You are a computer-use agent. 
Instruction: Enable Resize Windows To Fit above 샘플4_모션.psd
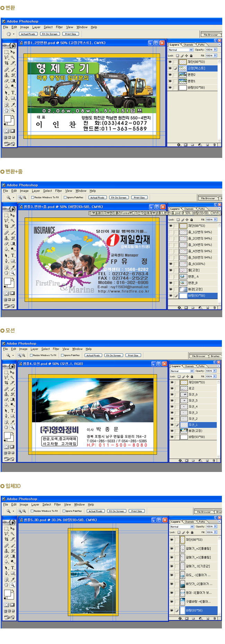pyautogui.click(x=31, y=355)
